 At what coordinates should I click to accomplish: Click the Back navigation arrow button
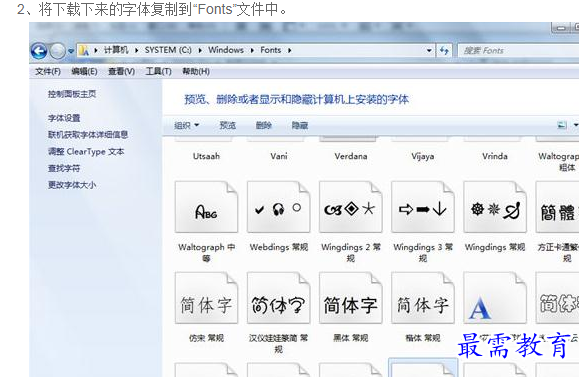pos(39,51)
